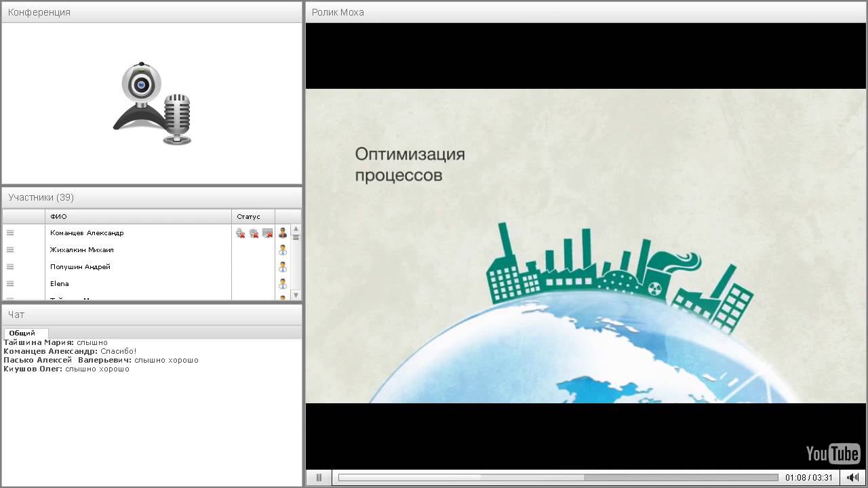Sort participants by Статус column header
The height and width of the screenshot is (488, 868).
(253, 216)
